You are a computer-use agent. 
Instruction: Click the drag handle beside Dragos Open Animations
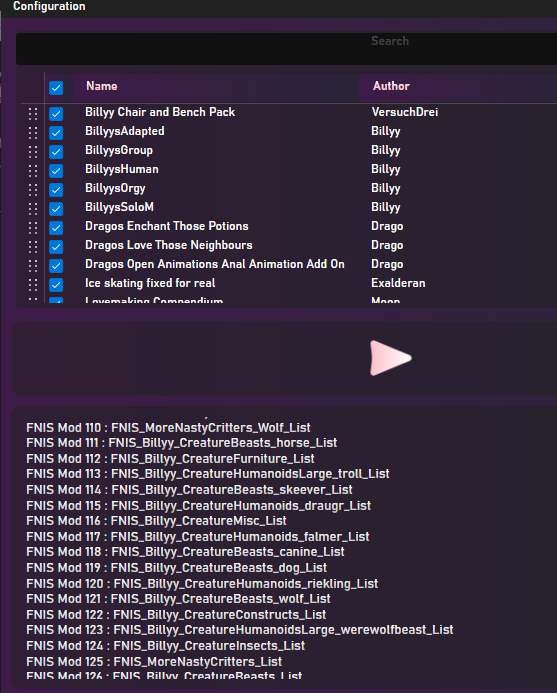[33, 266]
